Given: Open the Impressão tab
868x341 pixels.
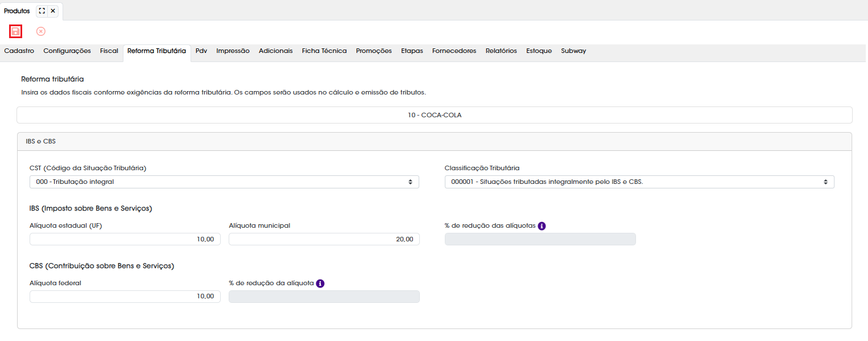Looking at the screenshot, I should (x=233, y=51).
